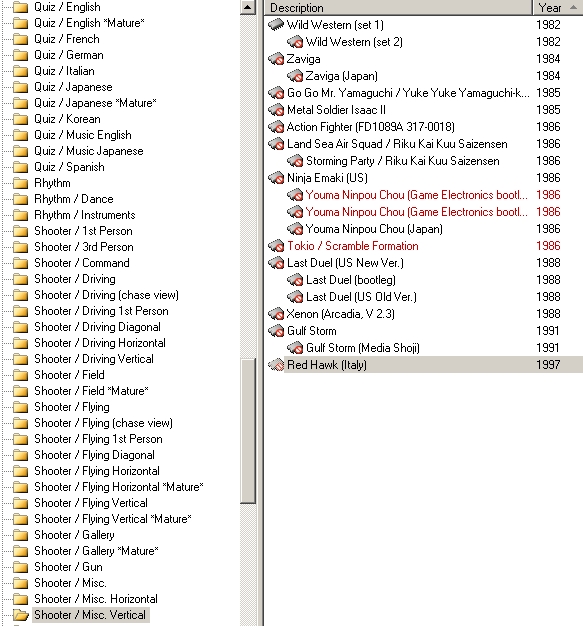Select the Quiz / English folder

(67, 7)
